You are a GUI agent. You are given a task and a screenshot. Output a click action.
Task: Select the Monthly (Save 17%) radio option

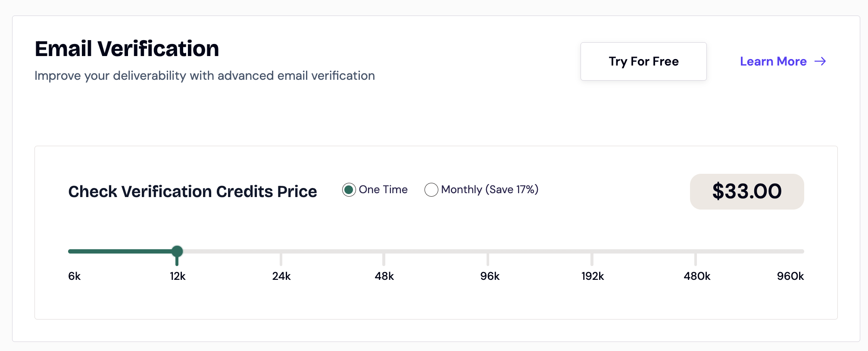[x=431, y=190]
